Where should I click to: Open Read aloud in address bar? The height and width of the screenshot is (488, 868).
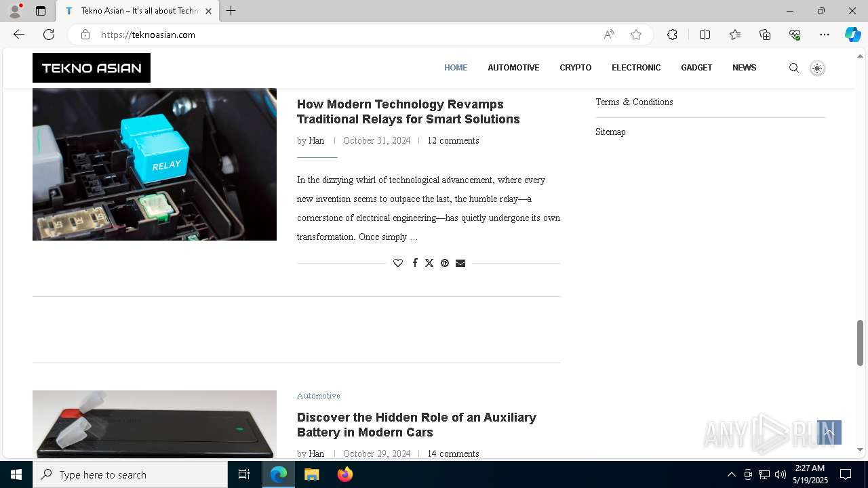(609, 35)
